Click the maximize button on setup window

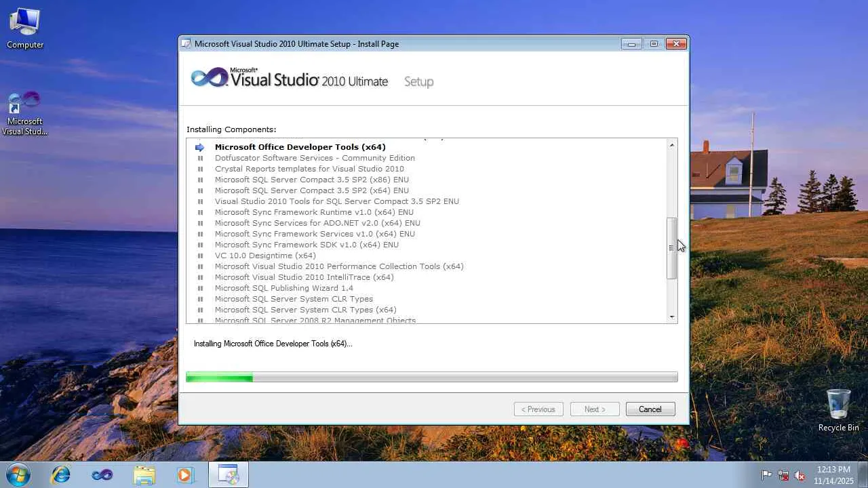[x=654, y=44]
